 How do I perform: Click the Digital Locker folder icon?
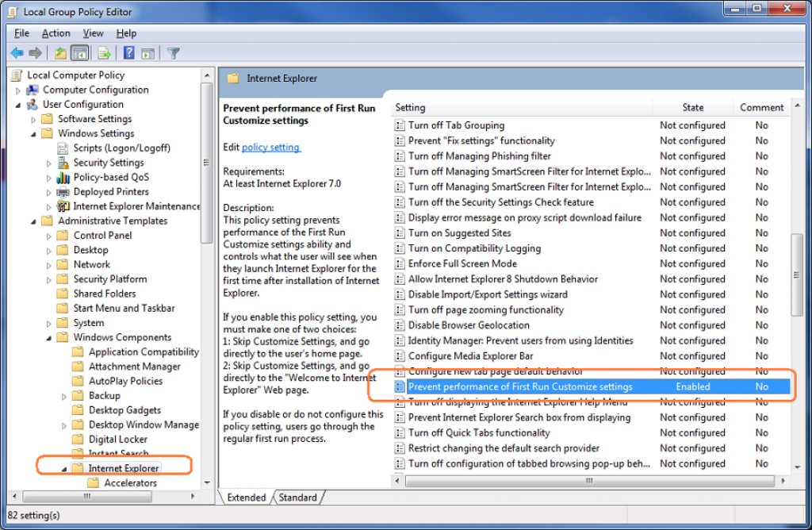(78, 440)
